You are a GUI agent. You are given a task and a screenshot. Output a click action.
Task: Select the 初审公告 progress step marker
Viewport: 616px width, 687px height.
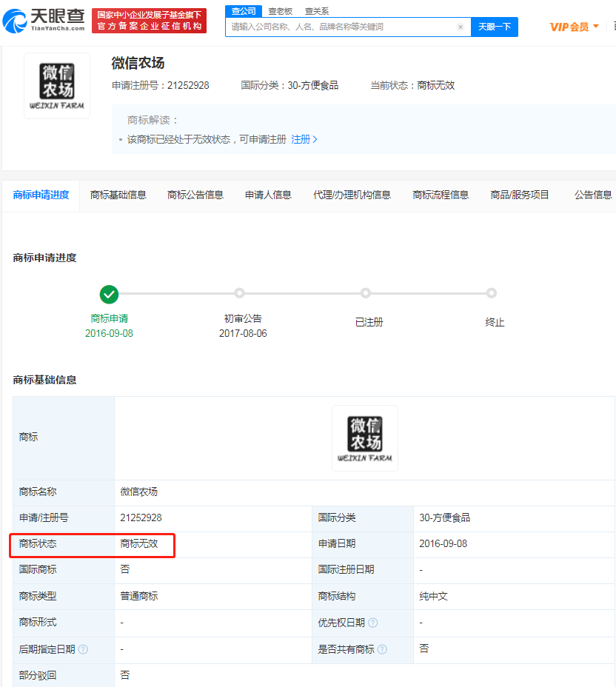point(239,293)
